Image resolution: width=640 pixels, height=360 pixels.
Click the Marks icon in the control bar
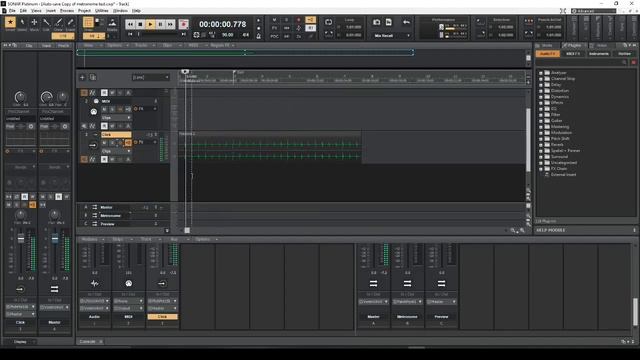pos(112,22)
